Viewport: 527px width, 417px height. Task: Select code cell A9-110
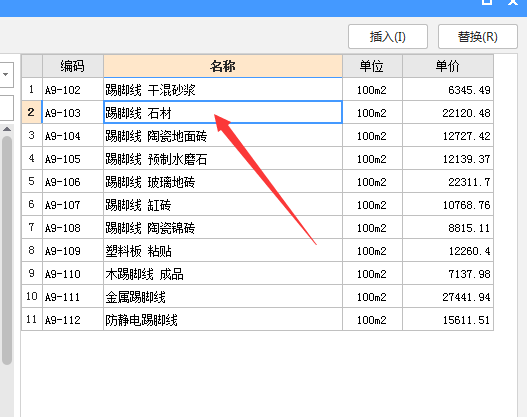tap(73, 274)
